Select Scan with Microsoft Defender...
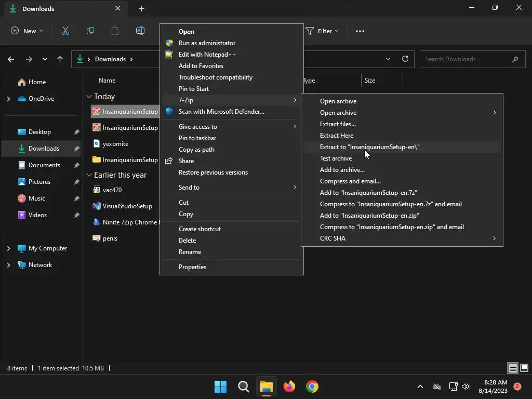The height and width of the screenshot is (399, 532). click(231, 112)
